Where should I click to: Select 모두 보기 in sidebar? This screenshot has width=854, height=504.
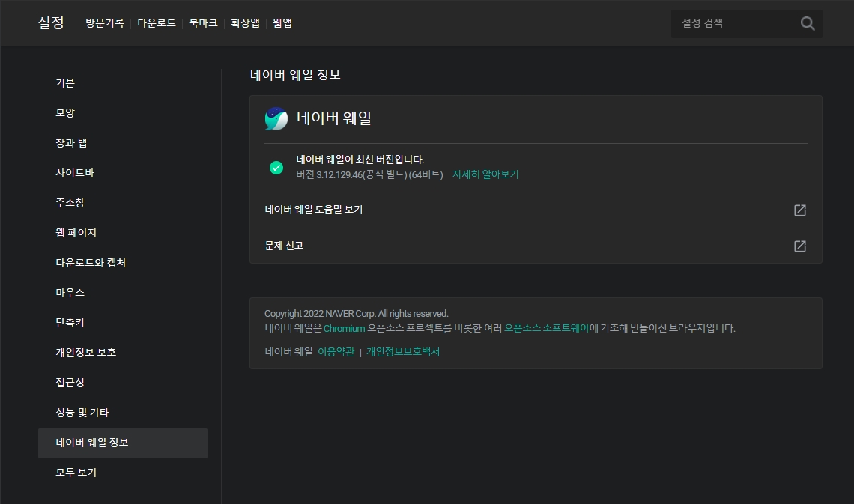[123, 473]
